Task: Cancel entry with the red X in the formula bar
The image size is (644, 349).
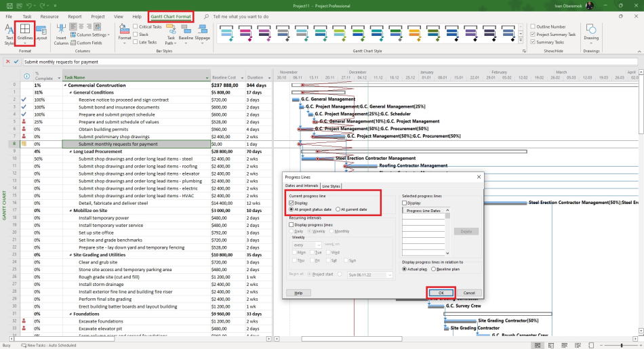Action: click(8, 62)
